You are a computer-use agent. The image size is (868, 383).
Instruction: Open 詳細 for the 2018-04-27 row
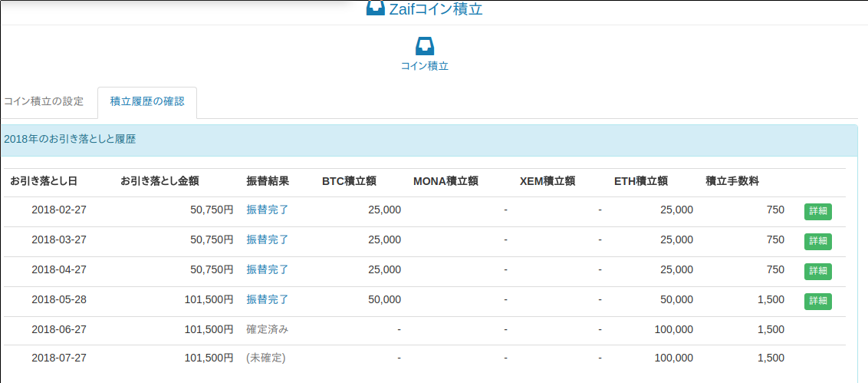pos(817,272)
